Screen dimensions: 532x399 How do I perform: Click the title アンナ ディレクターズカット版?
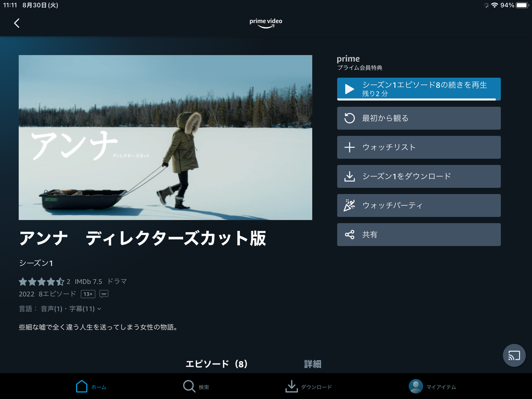pos(143,239)
